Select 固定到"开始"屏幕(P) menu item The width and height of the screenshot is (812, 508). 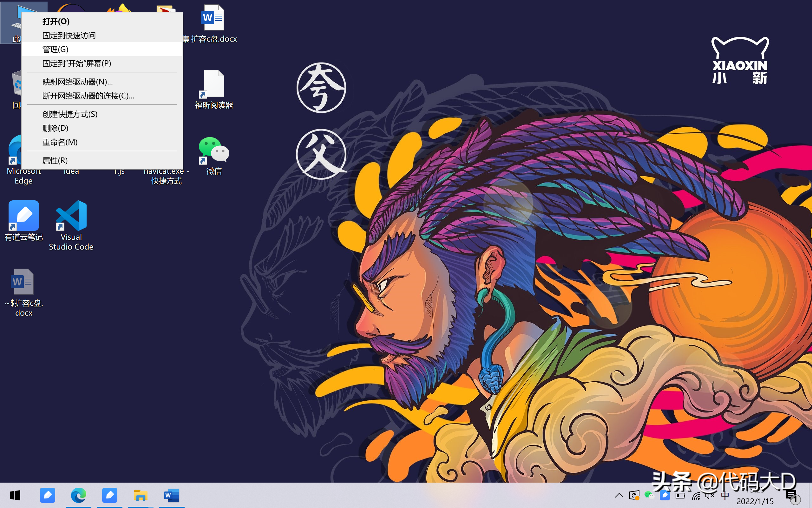(x=102, y=63)
